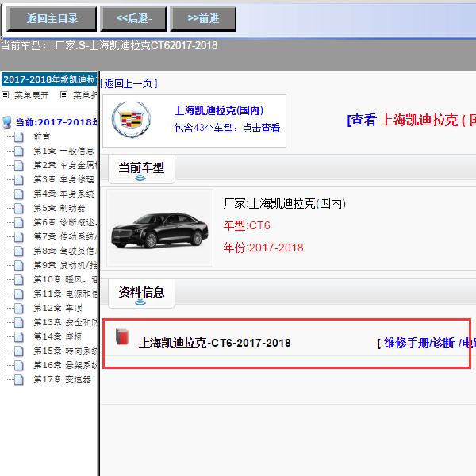Open 上海凯迪拉克(国内) brand link
476x476 pixels.
coord(219,110)
